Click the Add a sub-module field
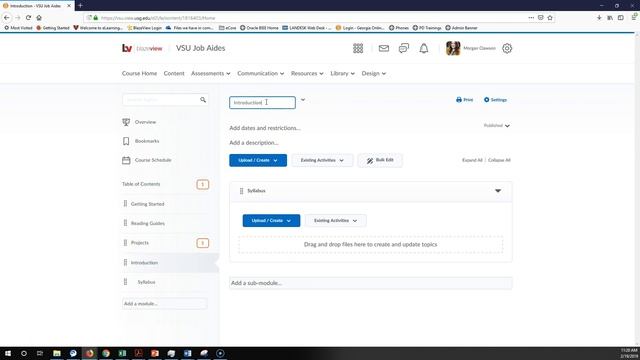 point(371,283)
